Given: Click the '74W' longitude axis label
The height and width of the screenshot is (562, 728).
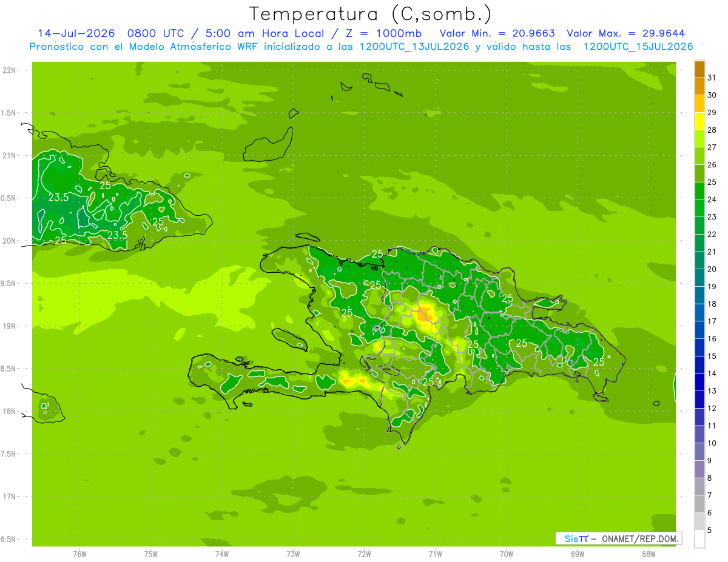Looking at the screenshot, I should point(221,554).
